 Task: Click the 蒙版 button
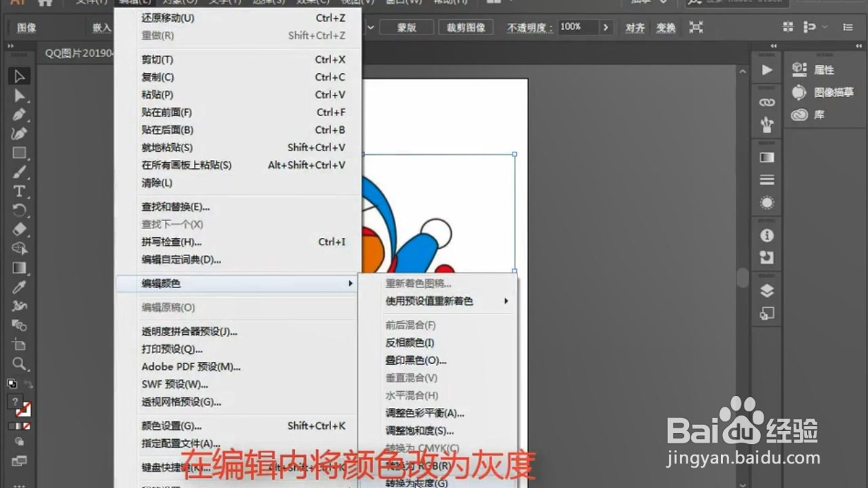(x=407, y=27)
